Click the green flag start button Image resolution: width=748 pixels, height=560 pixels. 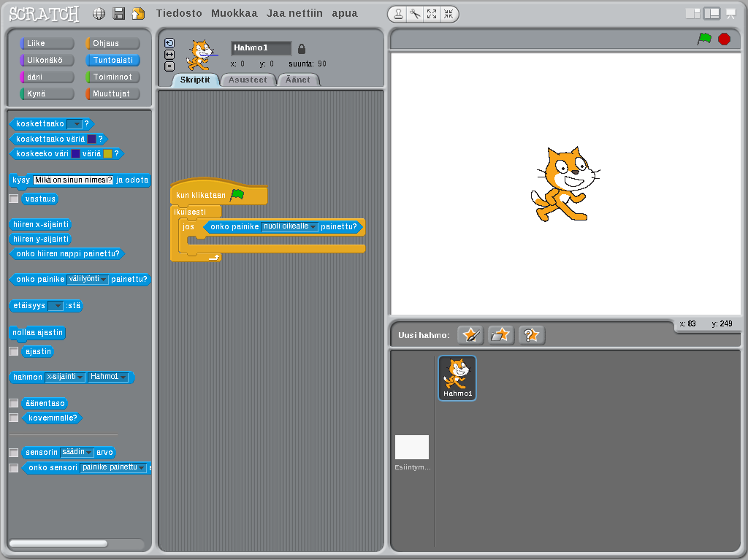tap(704, 39)
